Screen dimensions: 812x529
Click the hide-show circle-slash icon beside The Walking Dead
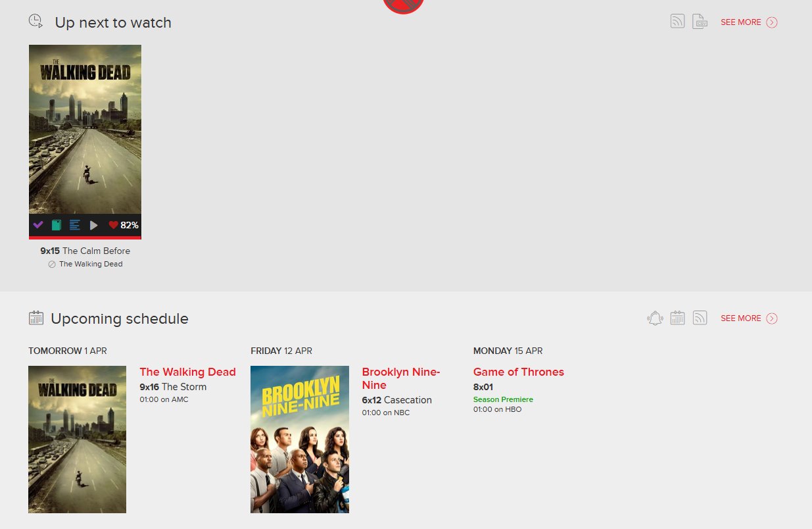point(52,264)
